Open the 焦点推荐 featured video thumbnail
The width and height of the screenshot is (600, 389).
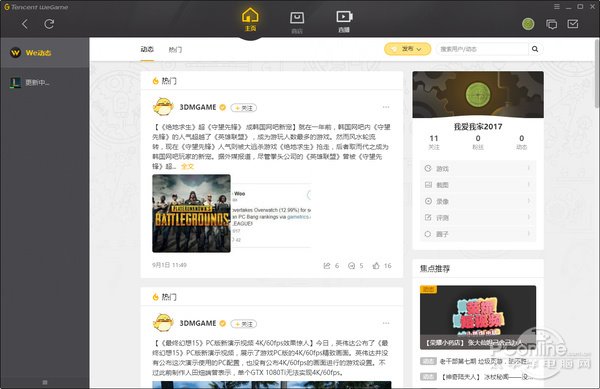tap(478, 317)
